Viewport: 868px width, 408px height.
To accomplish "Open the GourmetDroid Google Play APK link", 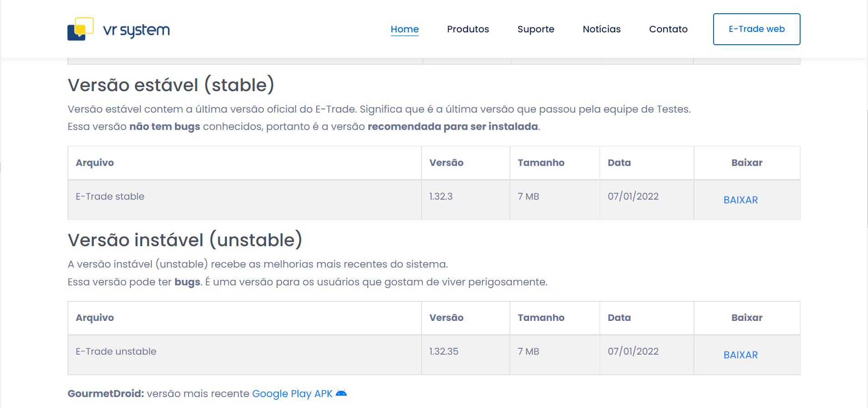I will point(292,394).
